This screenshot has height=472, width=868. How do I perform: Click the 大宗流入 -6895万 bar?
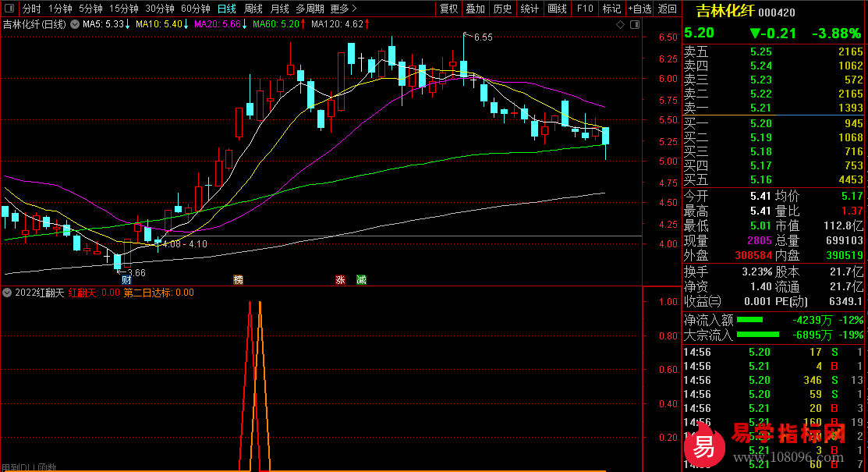pyautogui.click(x=758, y=335)
